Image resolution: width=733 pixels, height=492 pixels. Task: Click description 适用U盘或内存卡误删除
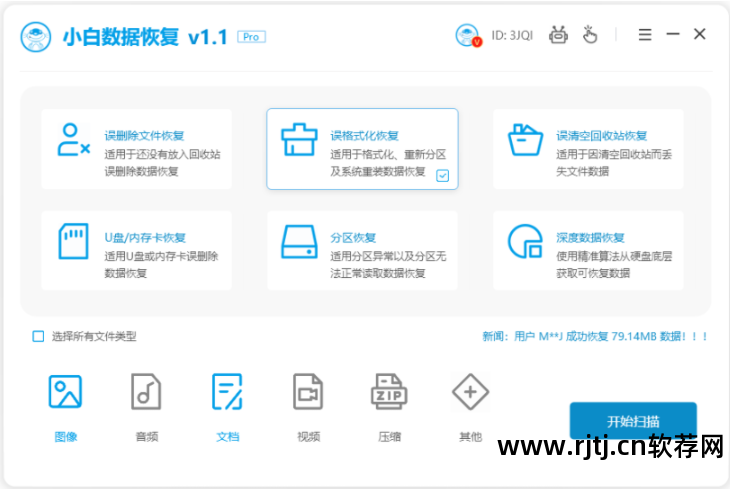161,256
